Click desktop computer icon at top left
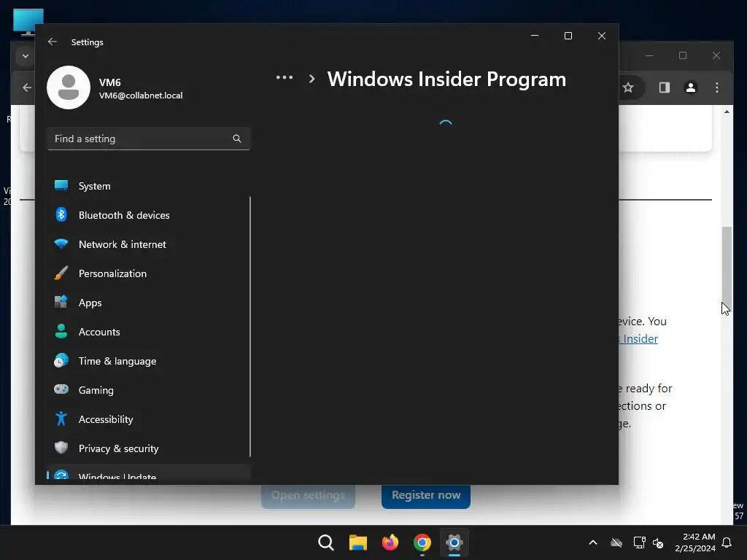The height and width of the screenshot is (560, 747). [28, 21]
